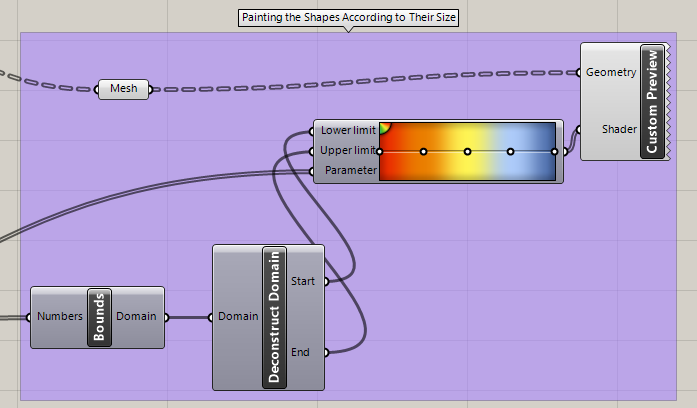Select the Bounds component title bar
The width and height of the screenshot is (697, 408).
[x=99, y=317]
